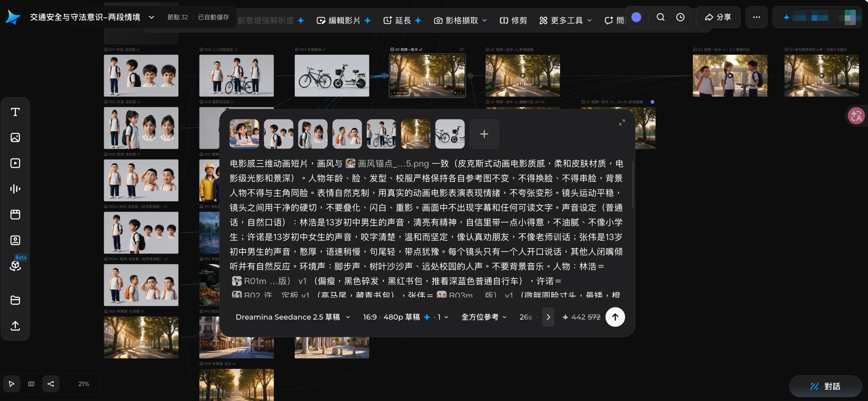
Task: Submit prompt with the send arrow button
Action: point(615,317)
